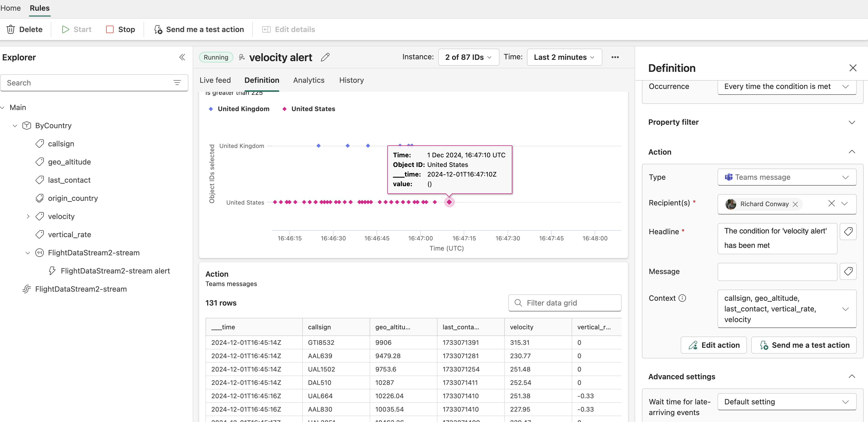
Task: Open the Occurrence dropdown
Action: coord(787,87)
